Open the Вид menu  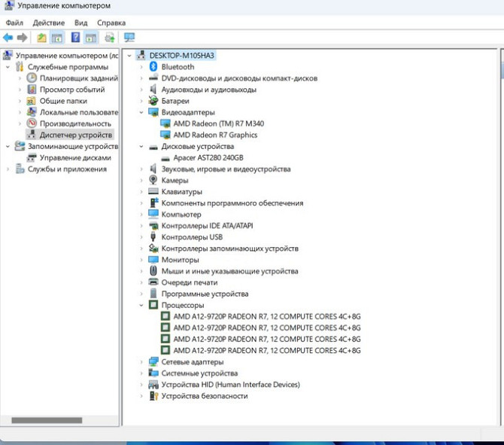click(x=81, y=23)
